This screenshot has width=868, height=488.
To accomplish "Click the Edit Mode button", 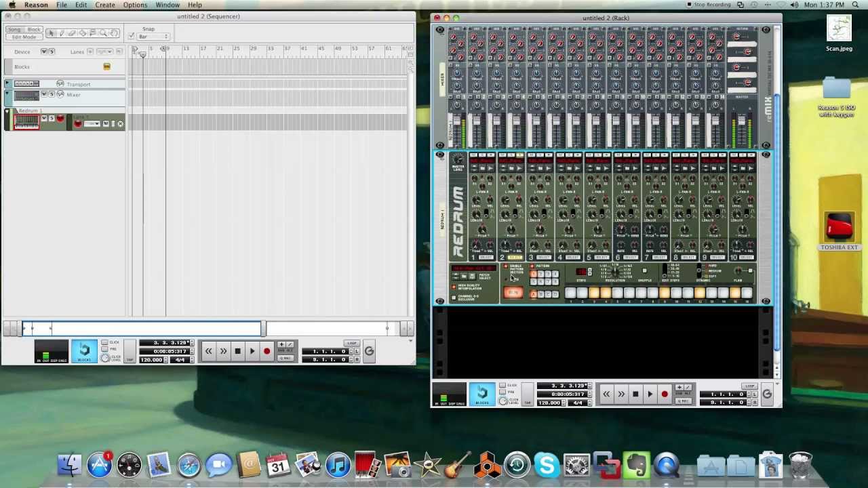I will pyautogui.click(x=24, y=37).
